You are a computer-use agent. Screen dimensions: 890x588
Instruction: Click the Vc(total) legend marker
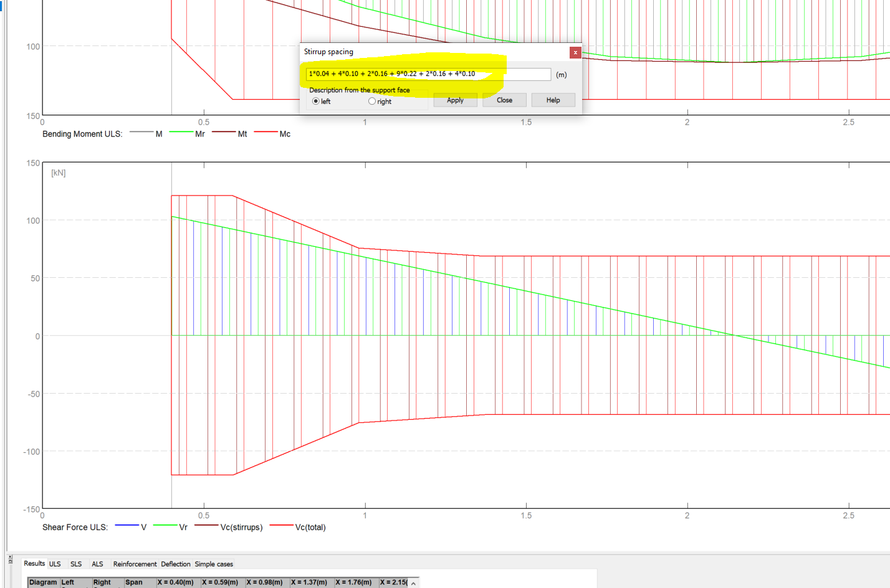click(282, 526)
